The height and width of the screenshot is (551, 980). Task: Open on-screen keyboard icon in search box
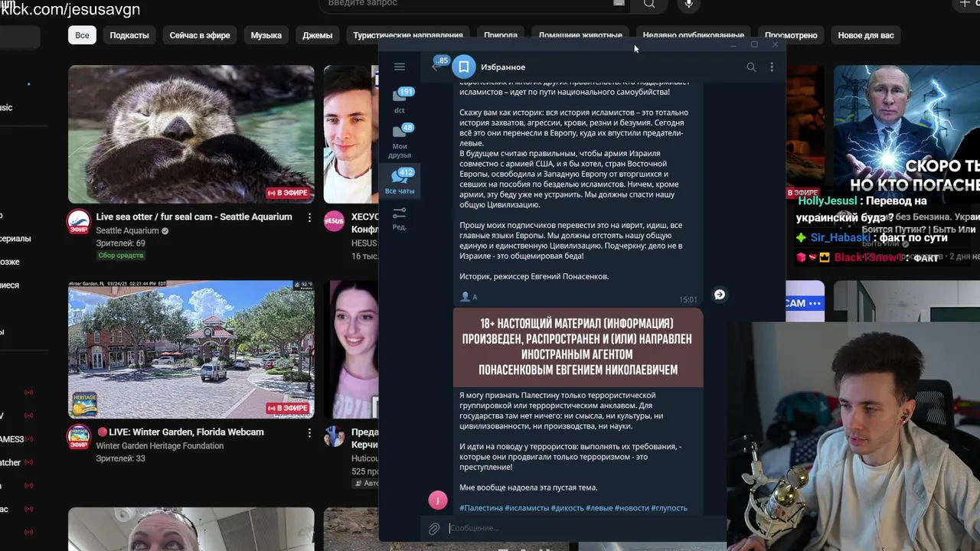click(x=619, y=3)
